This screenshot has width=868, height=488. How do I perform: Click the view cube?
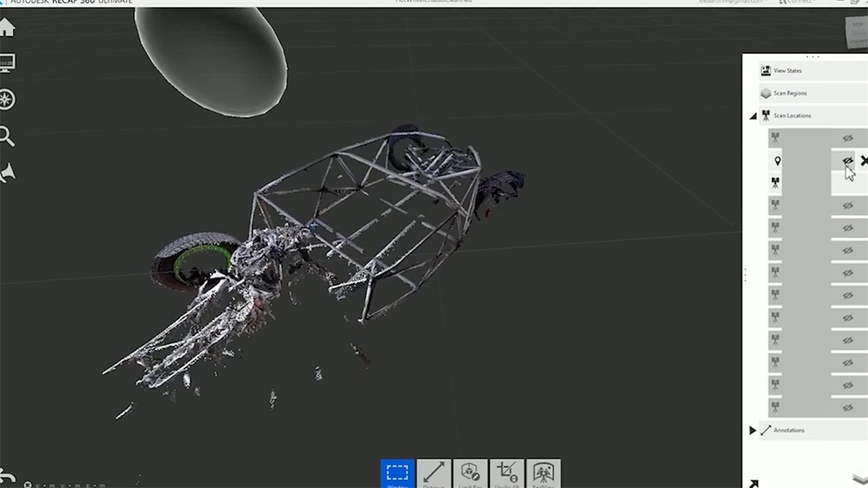858,33
